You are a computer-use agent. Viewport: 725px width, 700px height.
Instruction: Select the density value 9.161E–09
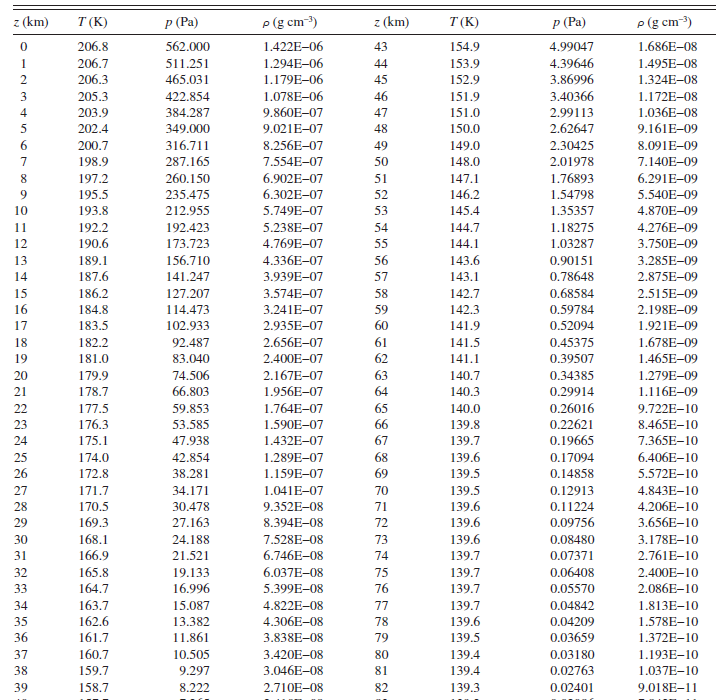pos(668,129)
